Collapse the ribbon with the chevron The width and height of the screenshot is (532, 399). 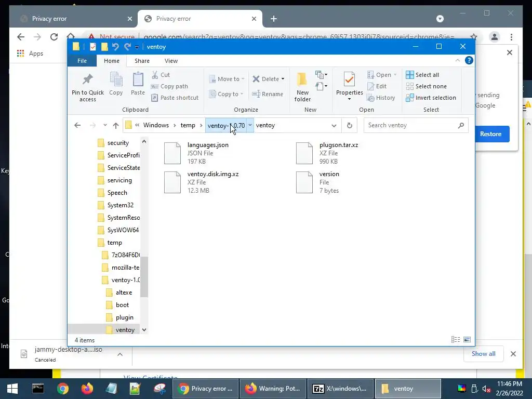[x=457, y=60]
